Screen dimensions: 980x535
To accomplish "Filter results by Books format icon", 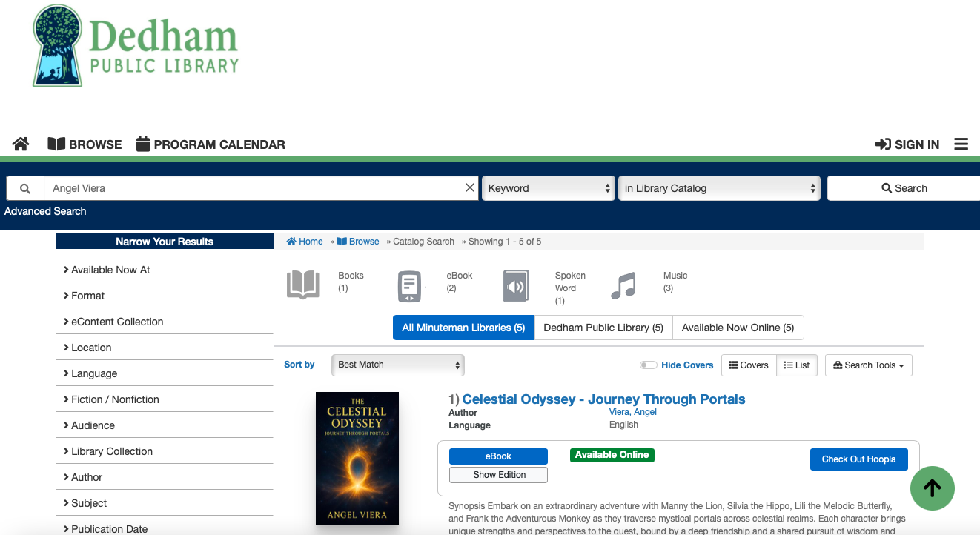I will tap(303, 285).
